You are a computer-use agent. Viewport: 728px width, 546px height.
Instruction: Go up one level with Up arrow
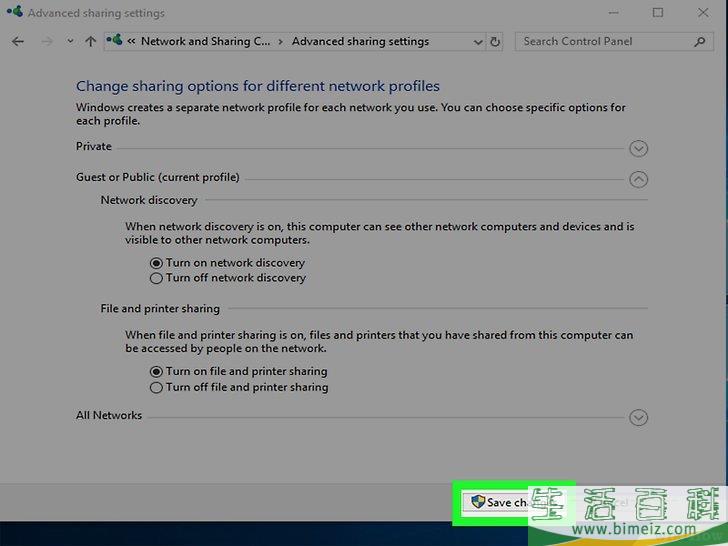tap(91, 42)
